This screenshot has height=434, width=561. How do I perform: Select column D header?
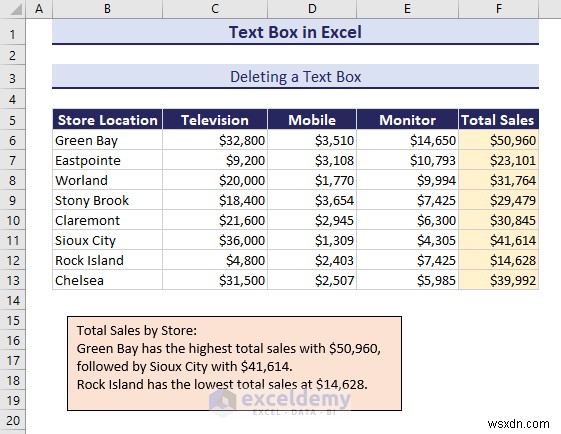coord(312,9)
